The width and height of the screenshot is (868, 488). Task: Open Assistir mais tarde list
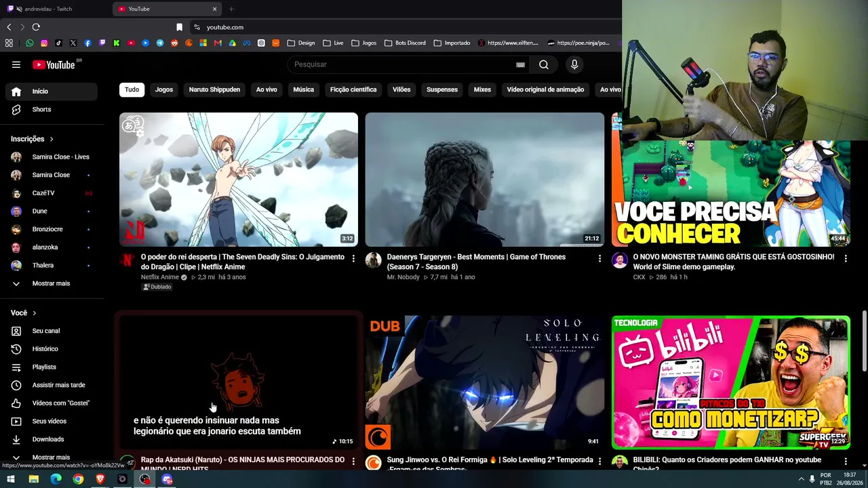click(x=52, y=385)
